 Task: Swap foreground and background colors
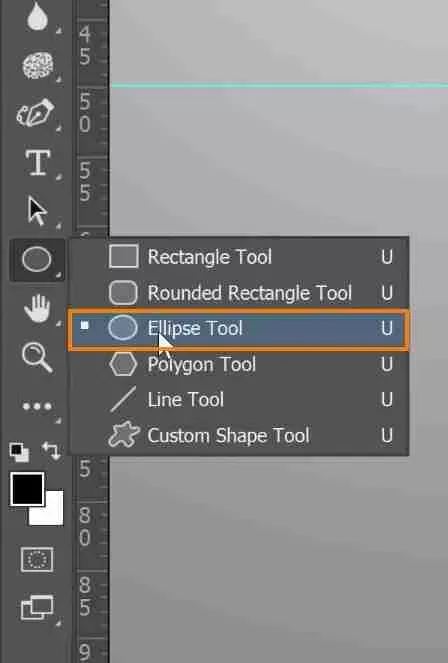(52, 451)
